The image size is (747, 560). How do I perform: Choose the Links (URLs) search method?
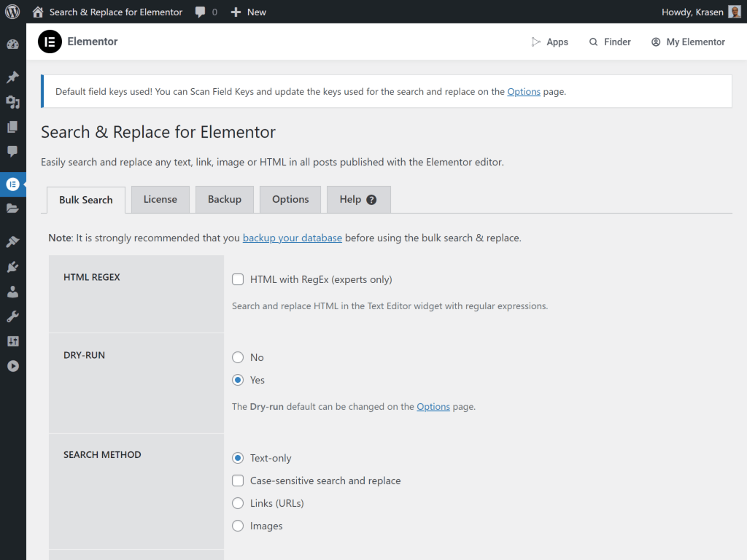(x=238, y=503)
